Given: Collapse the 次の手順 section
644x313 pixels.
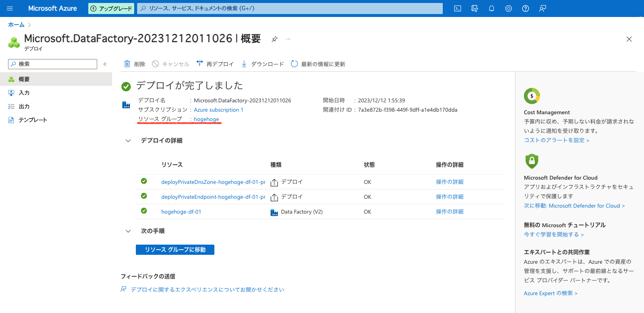Looking at the screenshot, I should tap(128, 231).
